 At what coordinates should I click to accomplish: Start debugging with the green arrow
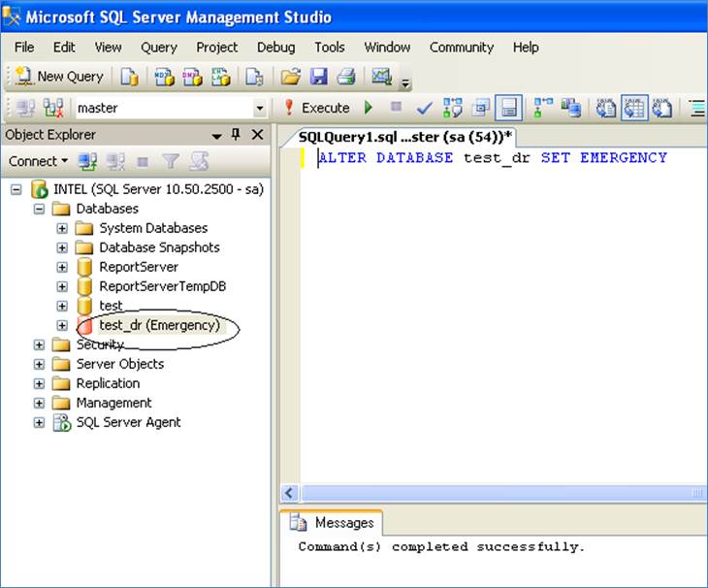coord(369,108)
